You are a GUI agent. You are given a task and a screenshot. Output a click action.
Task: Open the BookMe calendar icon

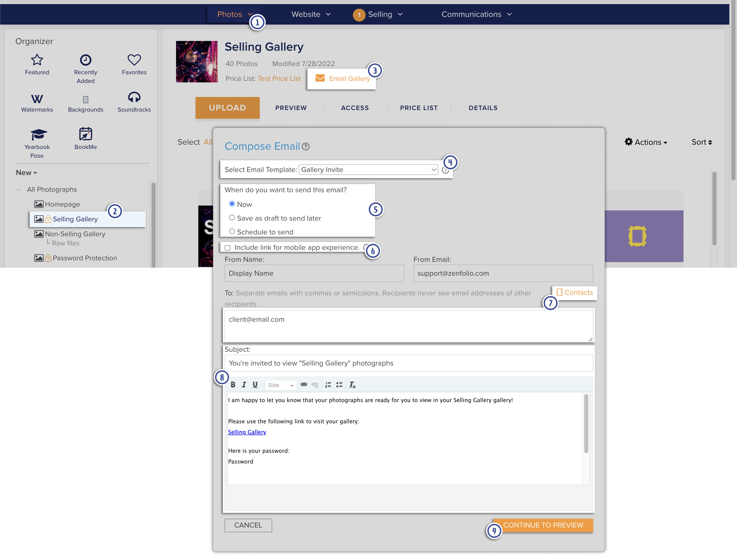click(x=86, y=134)
